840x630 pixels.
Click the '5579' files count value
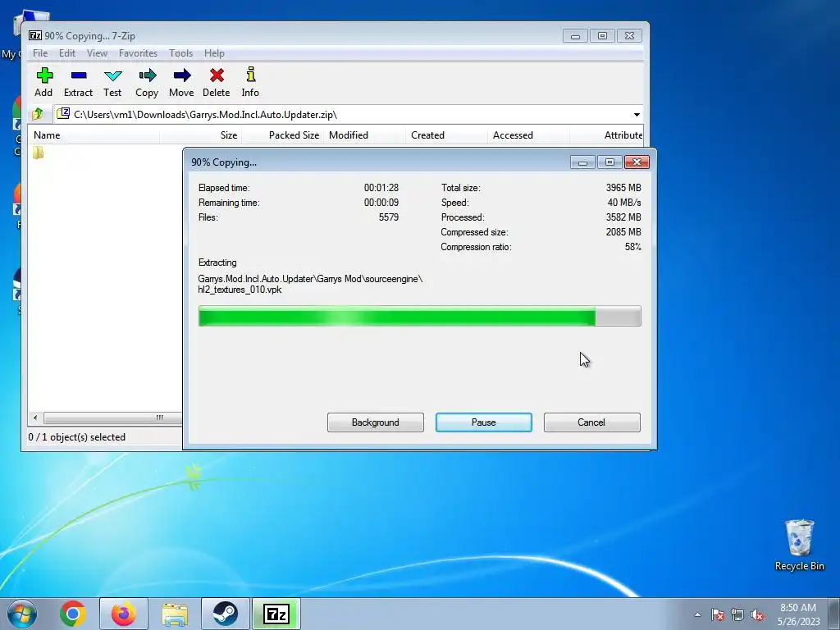click(389, 217)
